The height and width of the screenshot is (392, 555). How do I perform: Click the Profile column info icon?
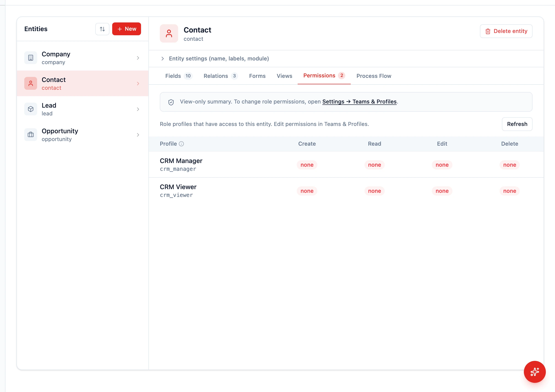pyautogui.click(x=181, y=144)
